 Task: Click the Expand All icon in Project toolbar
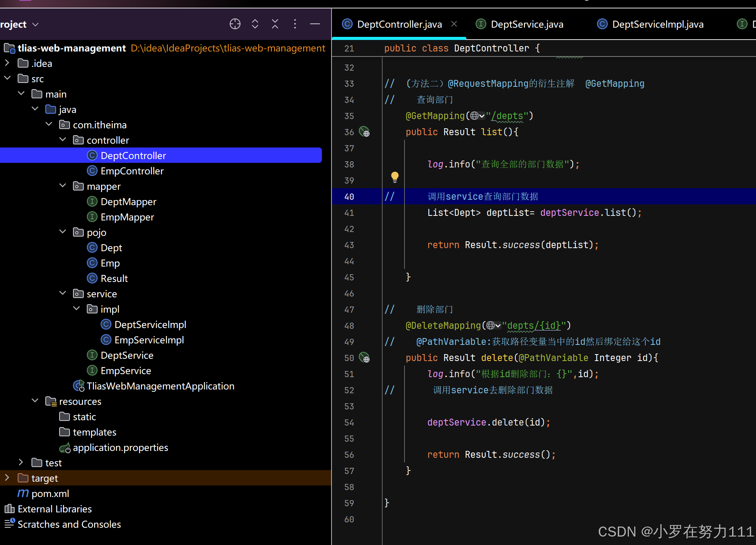(x=255, y=24)
